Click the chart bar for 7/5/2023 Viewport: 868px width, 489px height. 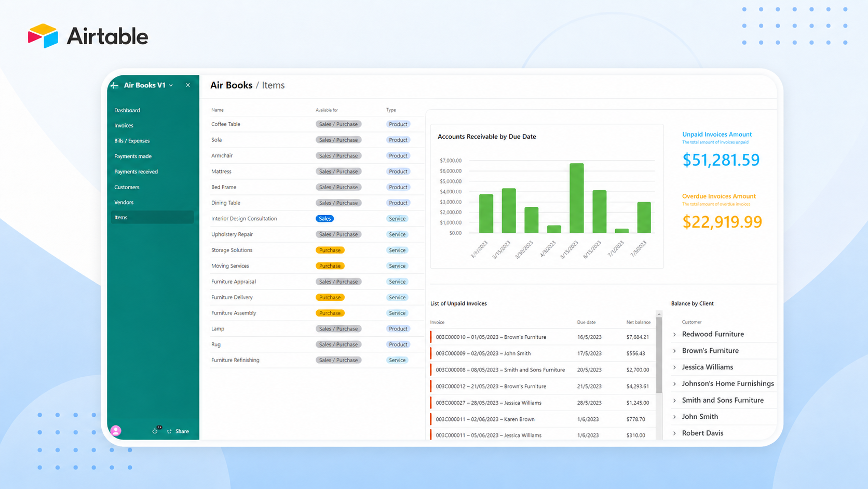(644, 217)
